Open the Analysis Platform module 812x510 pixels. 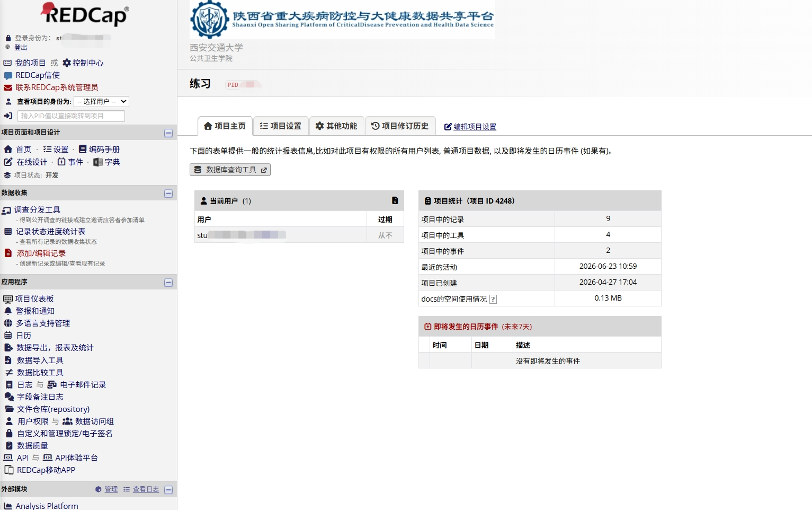tap(47, 506)
